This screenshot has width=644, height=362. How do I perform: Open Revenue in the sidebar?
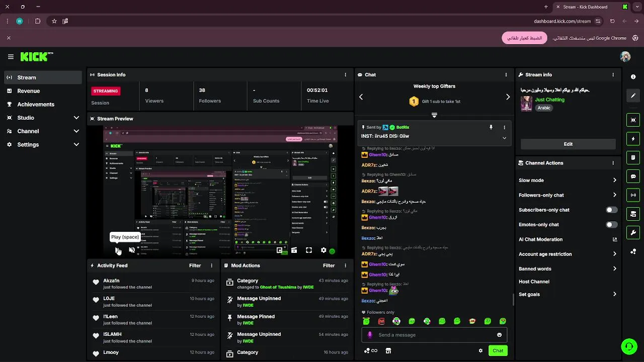tap(43, 91)
